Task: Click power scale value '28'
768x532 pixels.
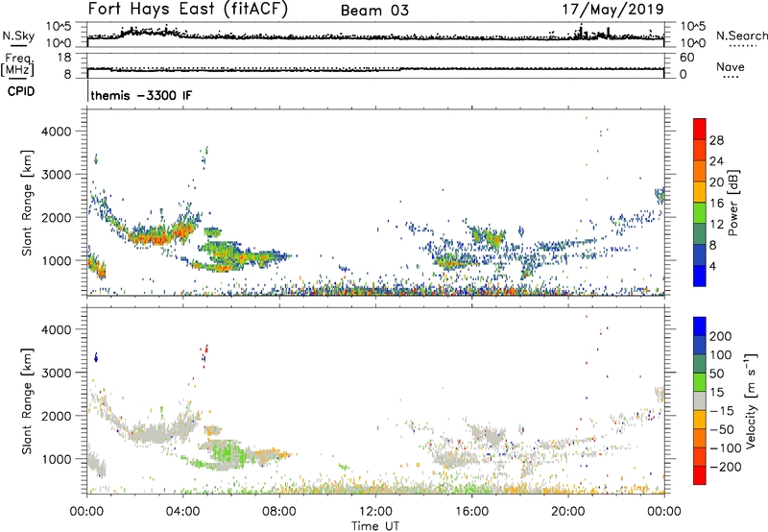Action: click(x=716, y=140)
